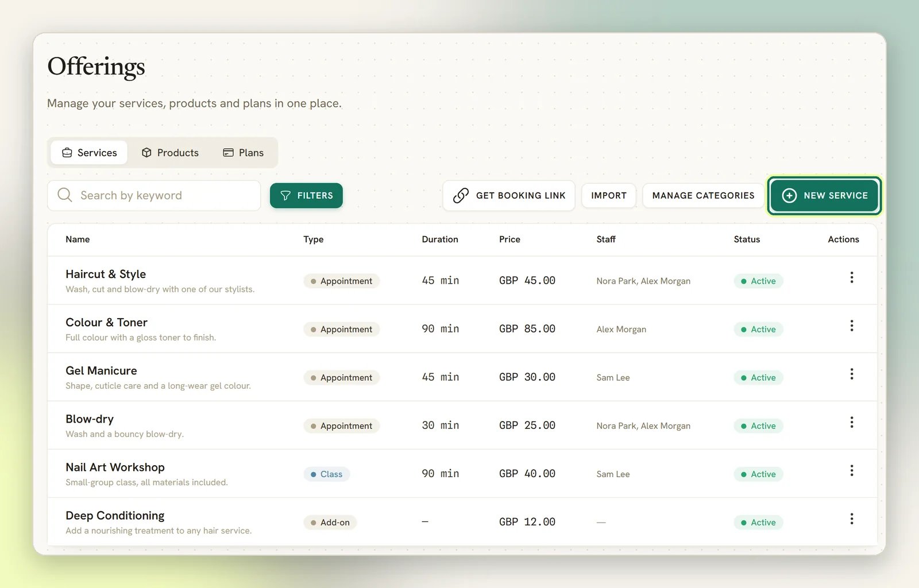Image resolution: width=919 pixels, height=588 pixels.
Task: Open the Gel Manicure service name
Action: (x=101, y=371)
